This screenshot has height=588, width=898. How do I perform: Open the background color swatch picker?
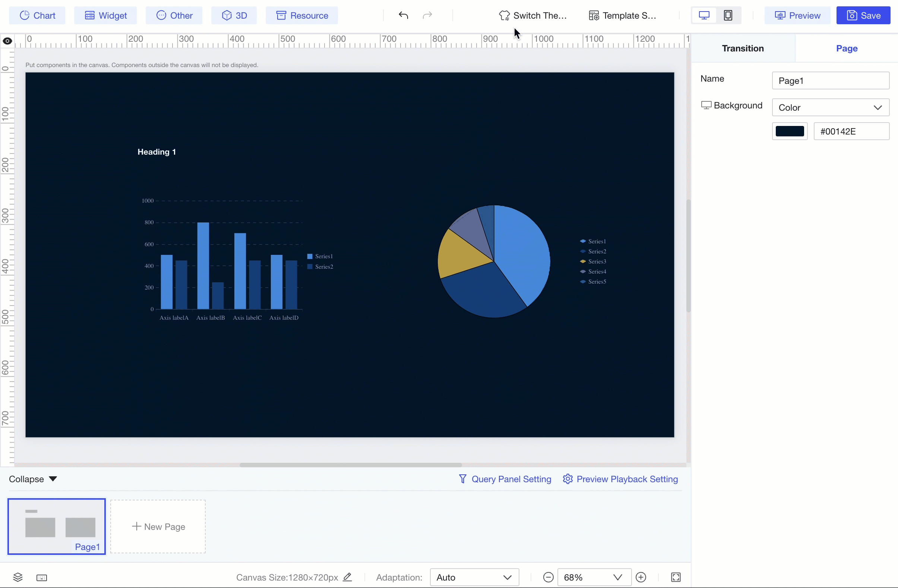(790, 131)
